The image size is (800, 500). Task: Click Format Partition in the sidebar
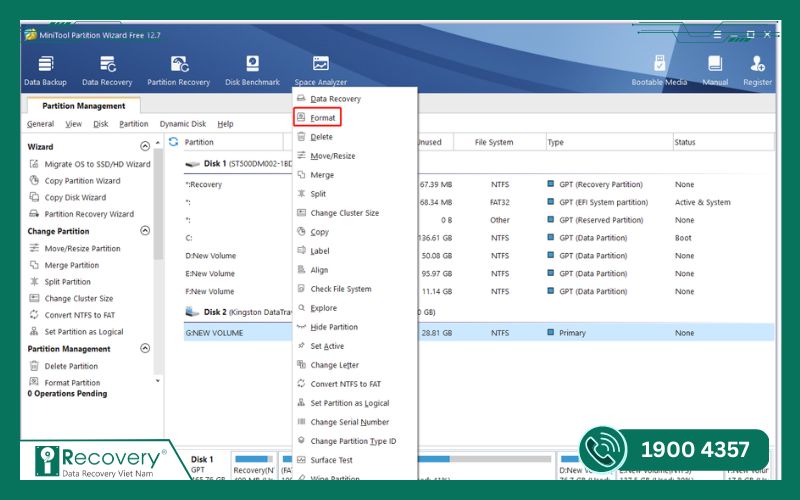pos(65,383)
